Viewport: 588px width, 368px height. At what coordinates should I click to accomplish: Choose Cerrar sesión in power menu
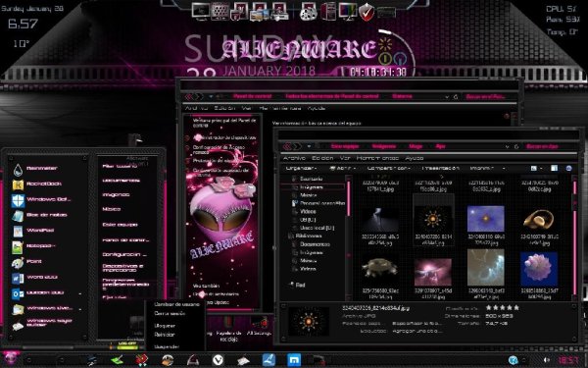[x=170, y=314]
